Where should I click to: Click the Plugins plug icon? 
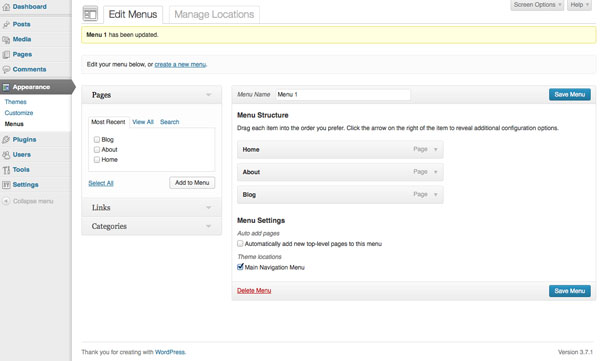pyautogui.click(x=6, y=140)
